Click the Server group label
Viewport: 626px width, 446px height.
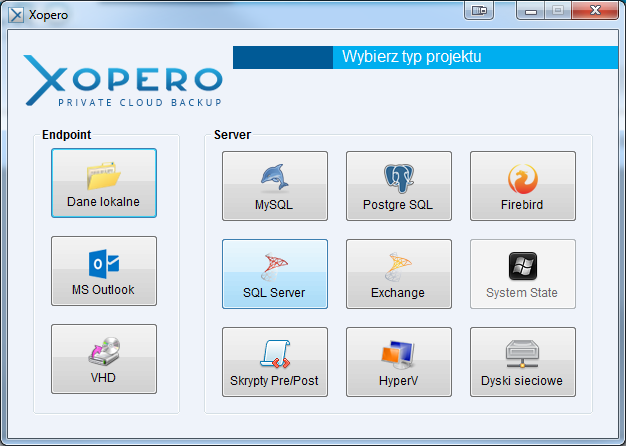(232, 135)
